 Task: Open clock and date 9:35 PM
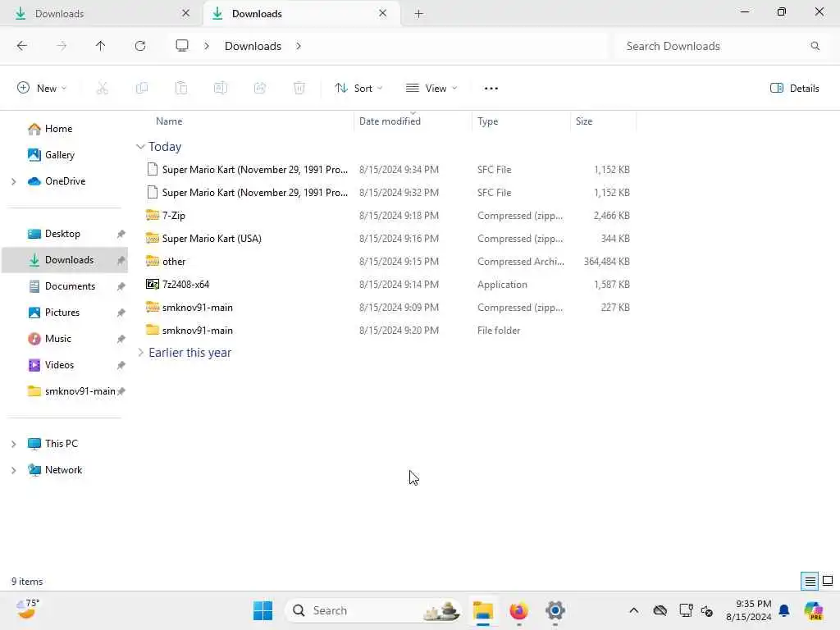tap(748, 610)
